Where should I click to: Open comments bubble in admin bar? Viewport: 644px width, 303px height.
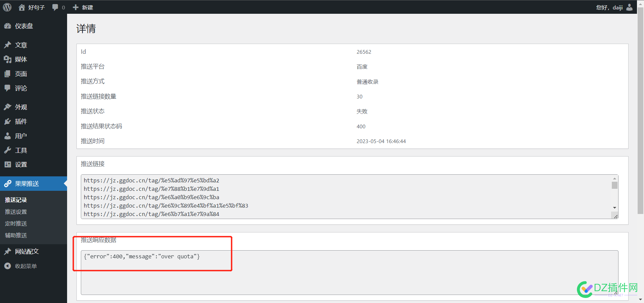coord(55,7)
